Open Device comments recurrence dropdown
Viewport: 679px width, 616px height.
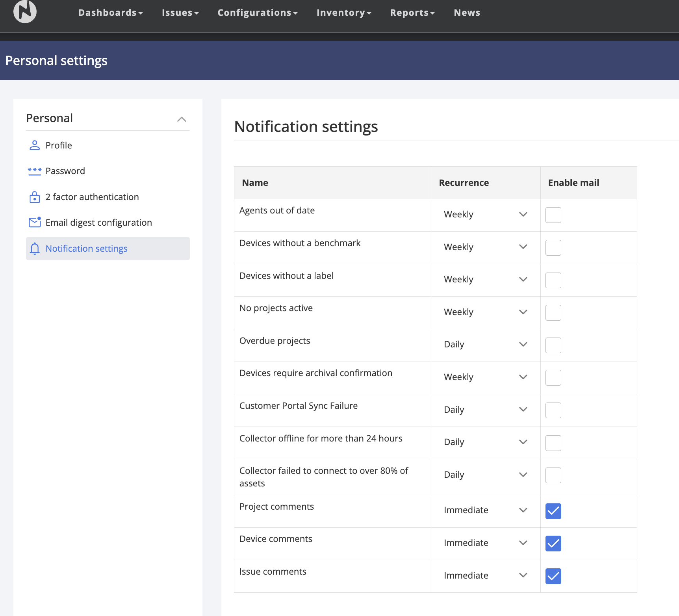click(x=485, y=543)
